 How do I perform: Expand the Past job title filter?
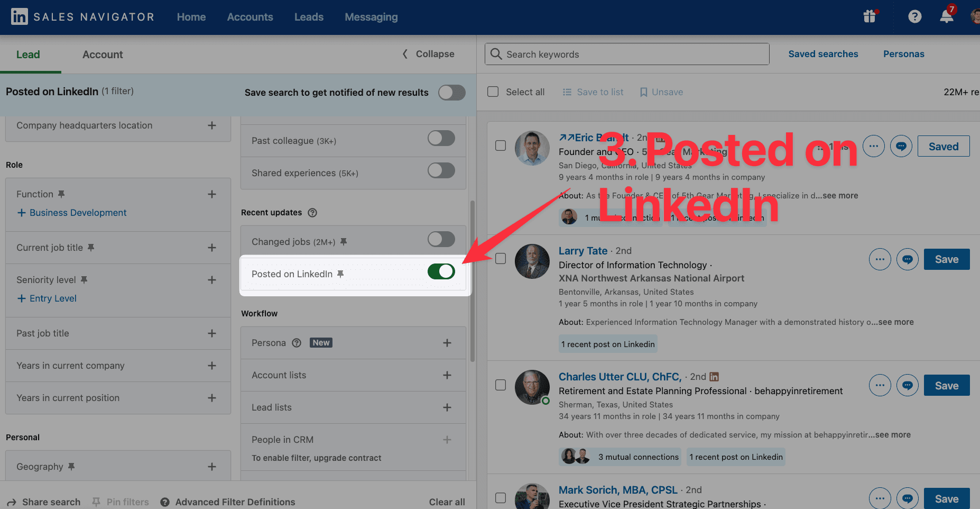click(212, 333)
